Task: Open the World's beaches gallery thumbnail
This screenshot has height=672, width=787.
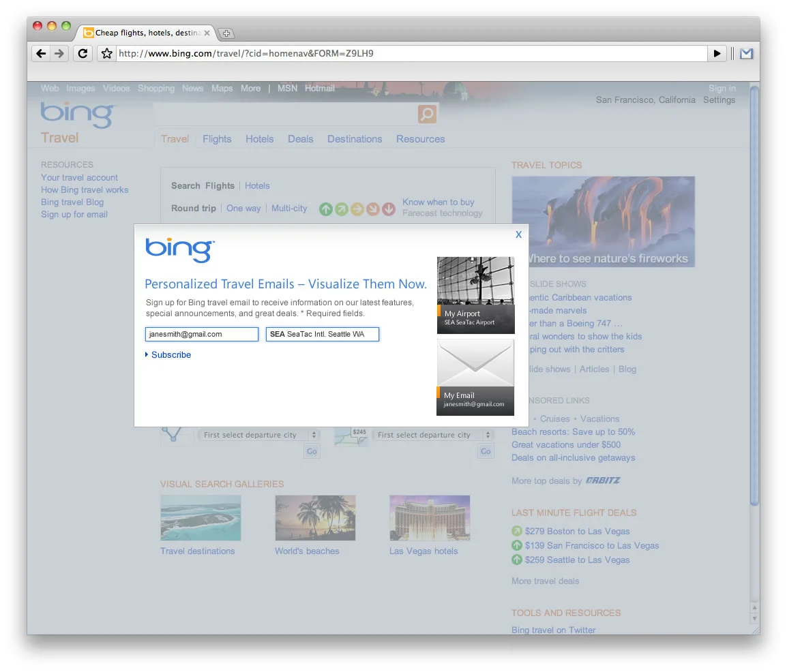Action: [x=315, y=518]
